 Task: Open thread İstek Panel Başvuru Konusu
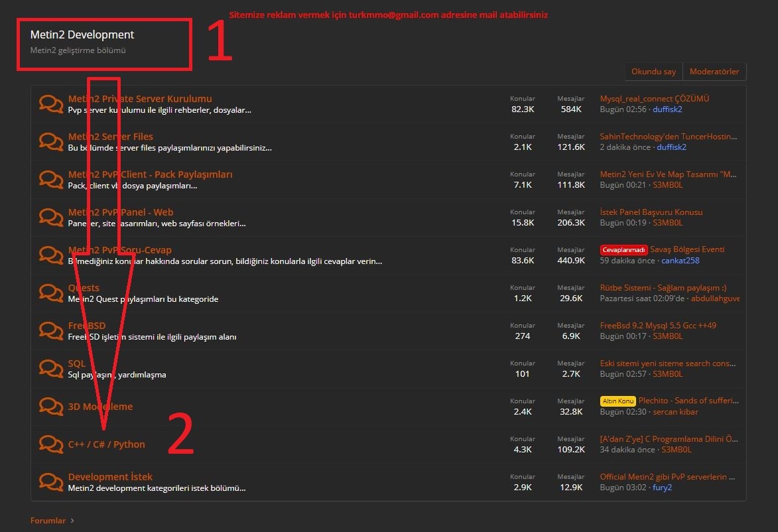coord(651,212)
